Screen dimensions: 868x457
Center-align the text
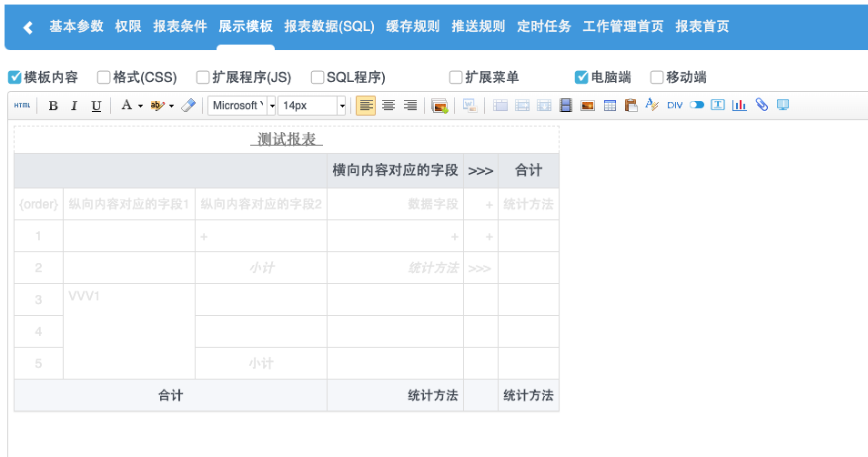tap(389, 106)
